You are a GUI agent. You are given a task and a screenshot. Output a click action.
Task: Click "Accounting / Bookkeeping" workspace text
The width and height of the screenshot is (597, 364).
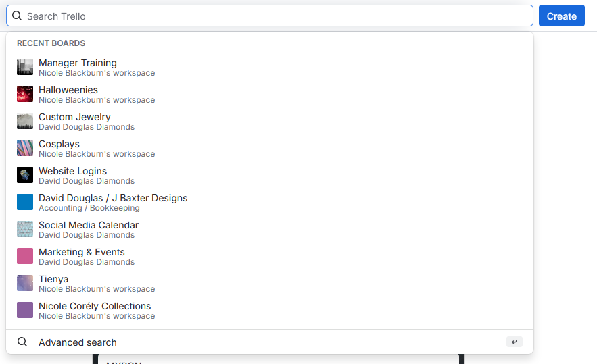[89, 208]
